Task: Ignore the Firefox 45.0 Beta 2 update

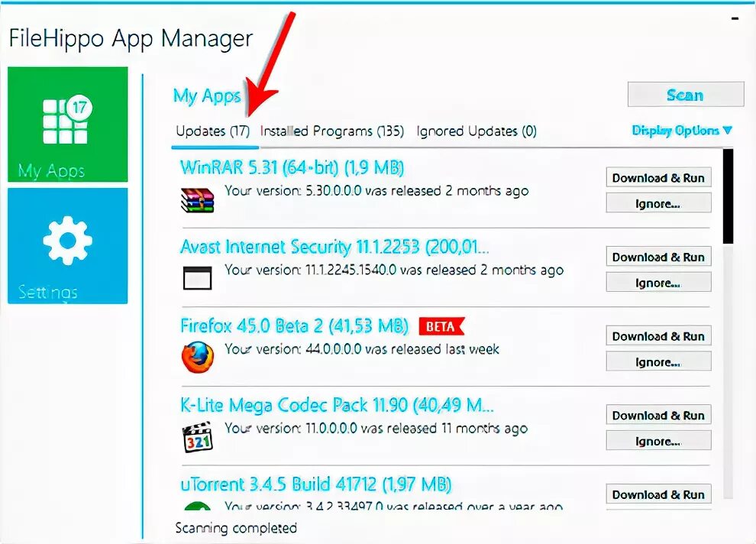Action: pos(658,361)
